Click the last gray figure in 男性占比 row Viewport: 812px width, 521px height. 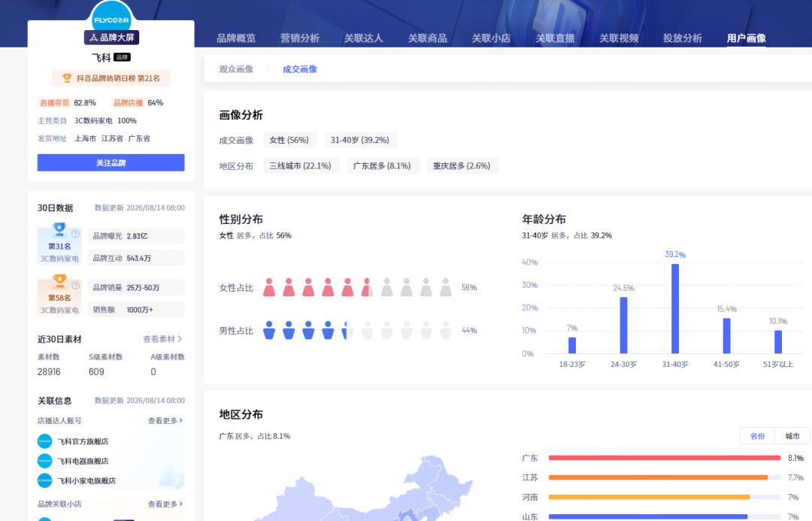446,330
